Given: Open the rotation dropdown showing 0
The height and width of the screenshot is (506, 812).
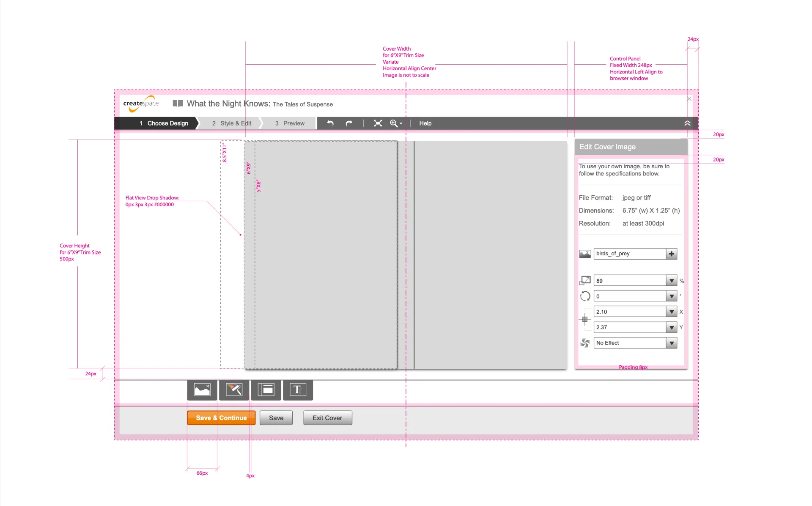Looking at the screenshot, I should pyautogui.click(x=671, y=296).
